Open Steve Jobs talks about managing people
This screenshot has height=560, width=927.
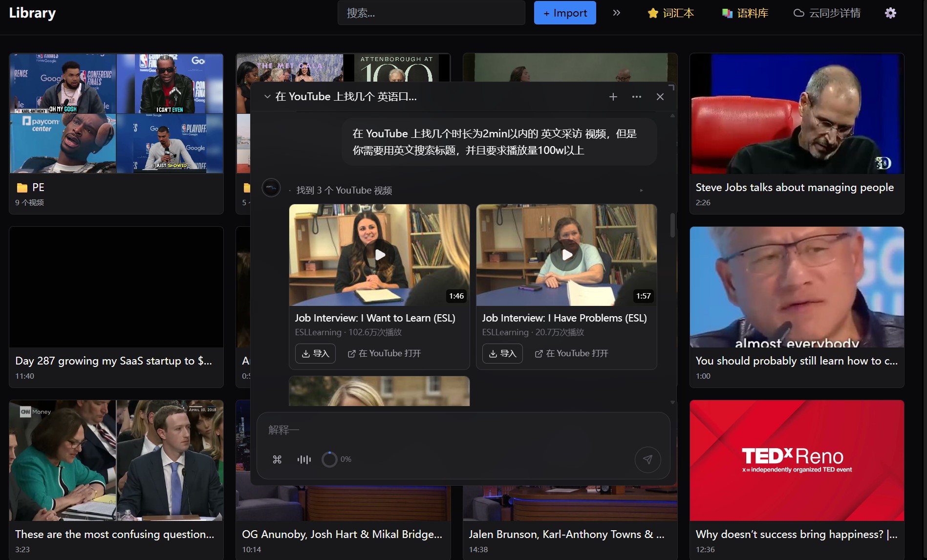(x=797, y=133)
